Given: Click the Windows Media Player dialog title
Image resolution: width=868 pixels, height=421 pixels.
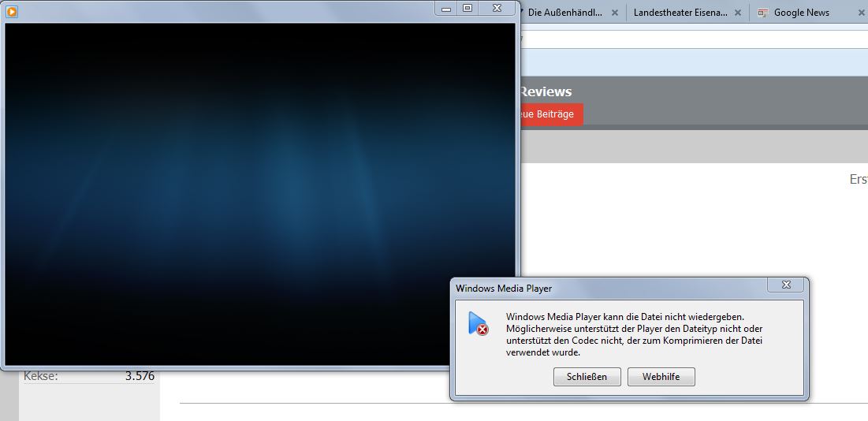Looking at the screenshot, I should 504,289.
